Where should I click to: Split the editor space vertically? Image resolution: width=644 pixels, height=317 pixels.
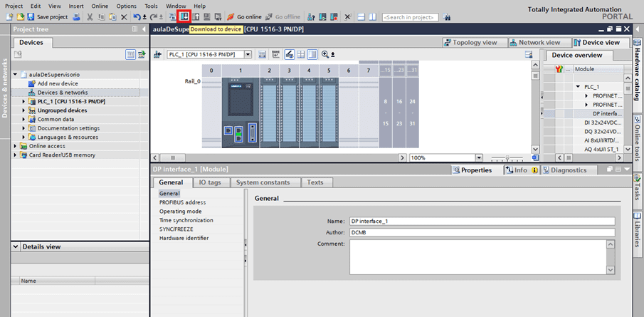[372, 17]
